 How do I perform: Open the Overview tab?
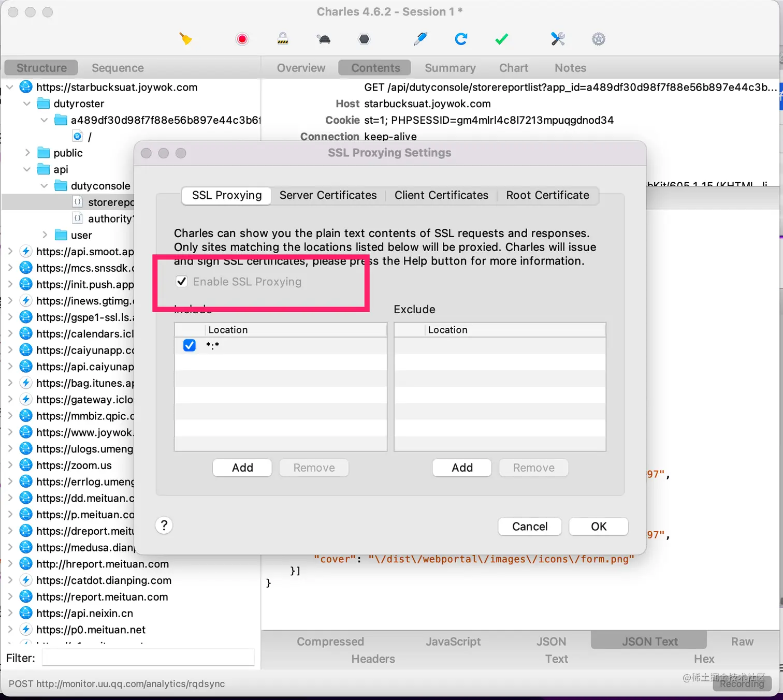point(301,68)
